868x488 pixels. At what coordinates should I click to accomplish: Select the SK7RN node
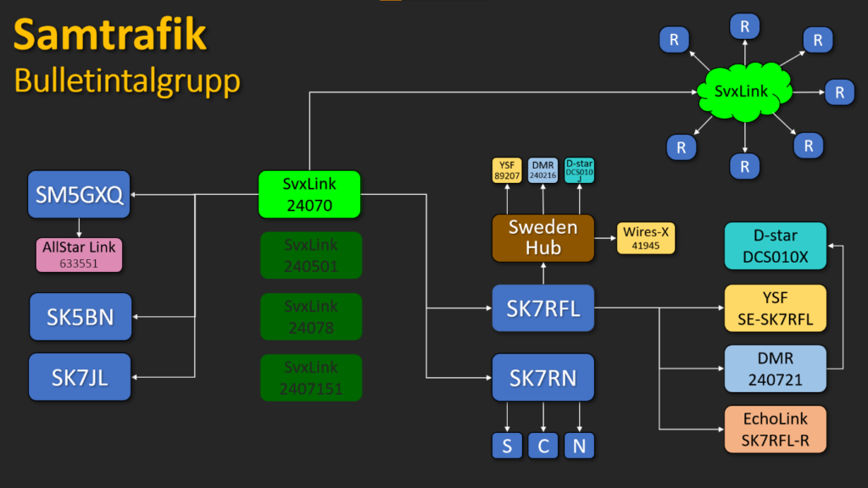(x=542, y=377)
